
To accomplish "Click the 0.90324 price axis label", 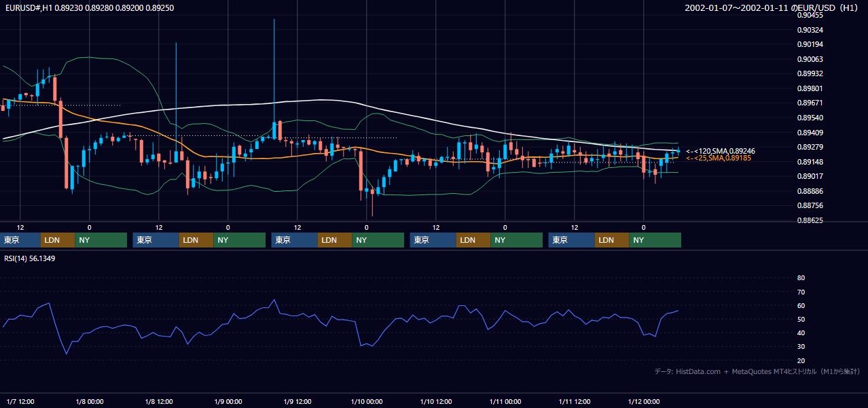I will 811,30.
